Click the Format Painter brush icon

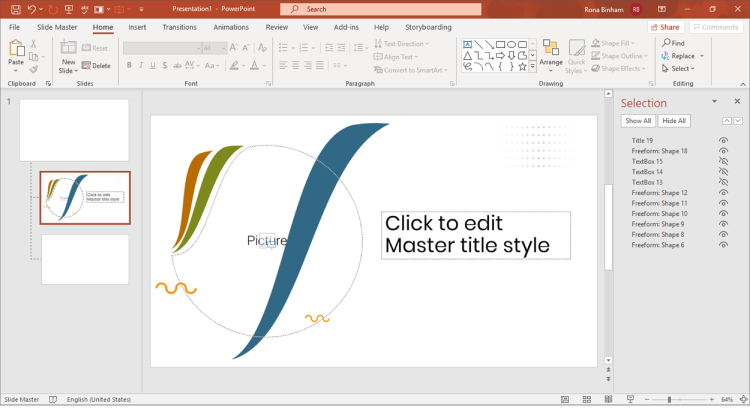pyautogui.click(x=33, y=70)
